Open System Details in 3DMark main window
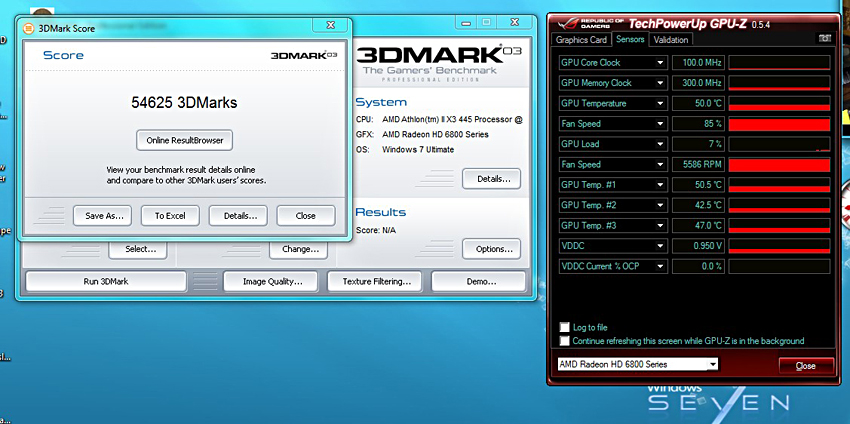 [491, 179]
